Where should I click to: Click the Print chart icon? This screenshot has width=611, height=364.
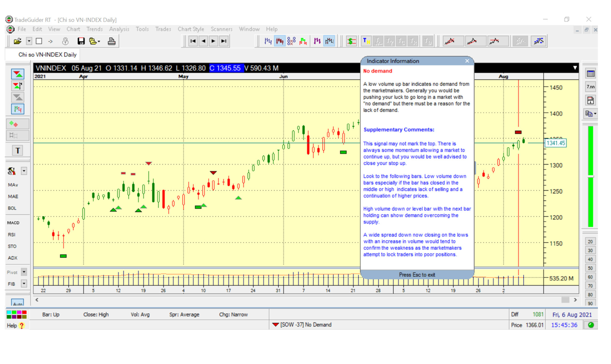111,41
